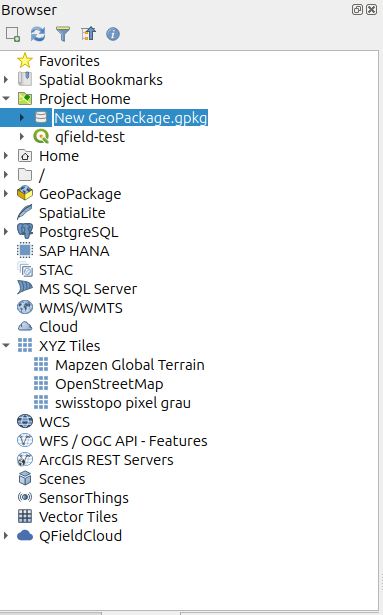Click the Home folder icon
Viewport: 383px width, 615px height.
[25, 156]
